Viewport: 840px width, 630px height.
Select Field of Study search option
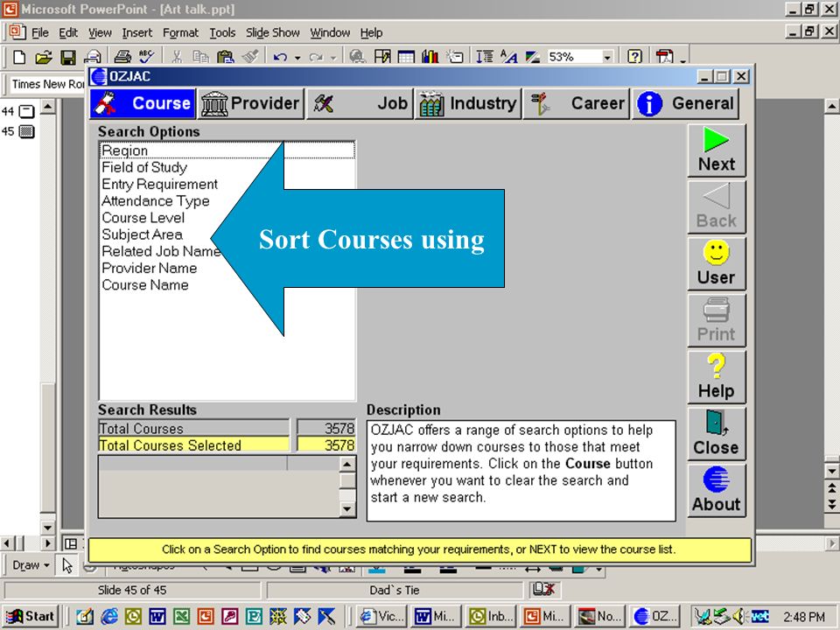coord(144,167)
